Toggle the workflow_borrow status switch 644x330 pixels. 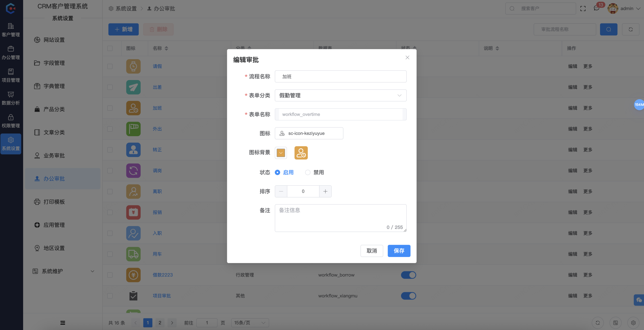(408, 275)
